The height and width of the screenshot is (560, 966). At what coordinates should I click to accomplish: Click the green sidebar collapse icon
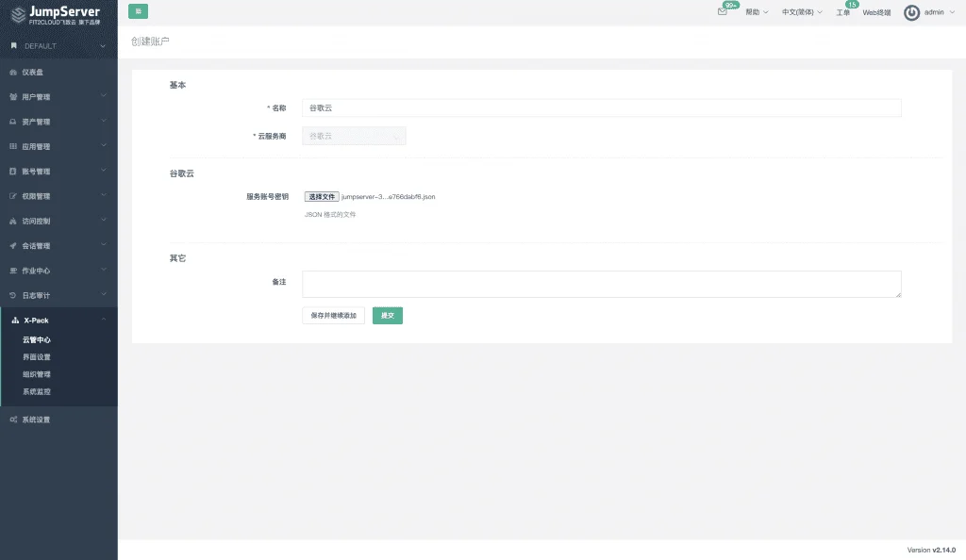pyautogui.click(x=138, y=11)
